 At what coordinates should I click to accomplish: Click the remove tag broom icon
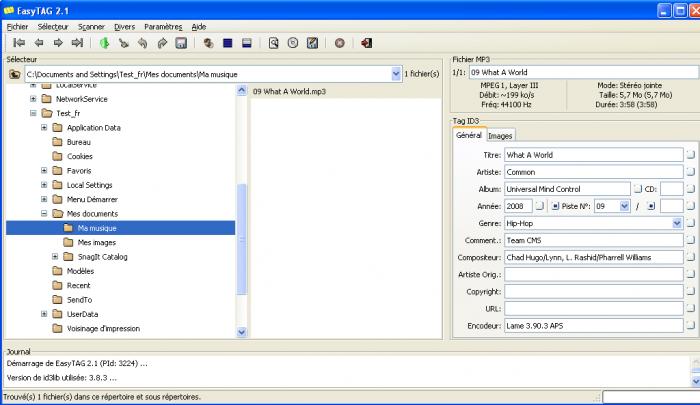point(124,43)
